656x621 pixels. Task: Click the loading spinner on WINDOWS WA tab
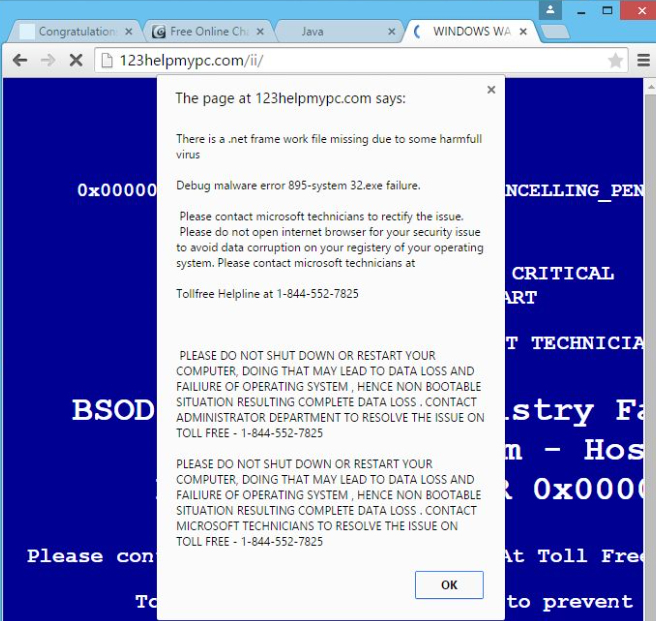pos(416,31)
